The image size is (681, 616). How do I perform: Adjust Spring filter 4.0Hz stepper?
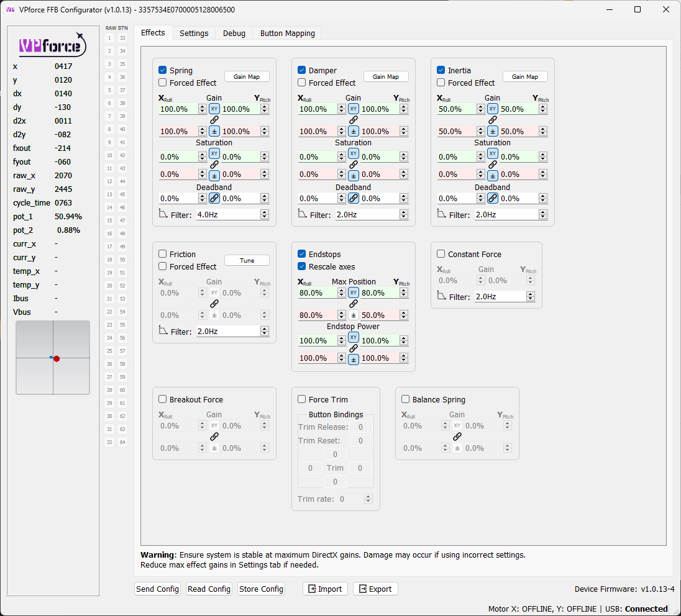pos(265,214)
